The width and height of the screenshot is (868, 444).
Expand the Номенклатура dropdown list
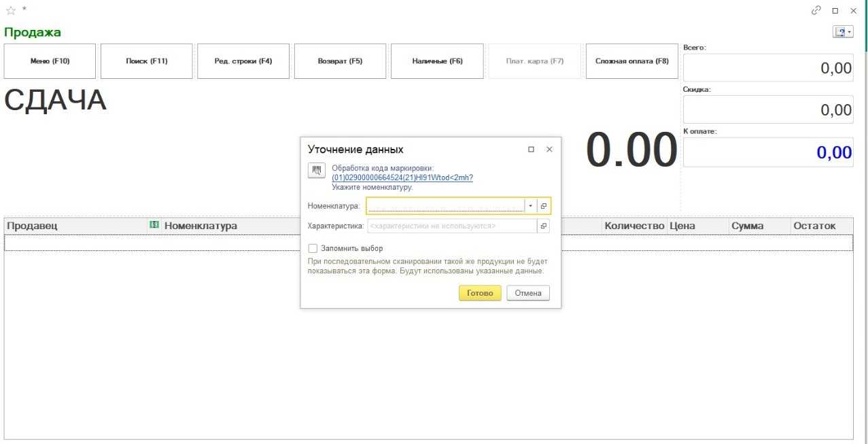(530, 206)
